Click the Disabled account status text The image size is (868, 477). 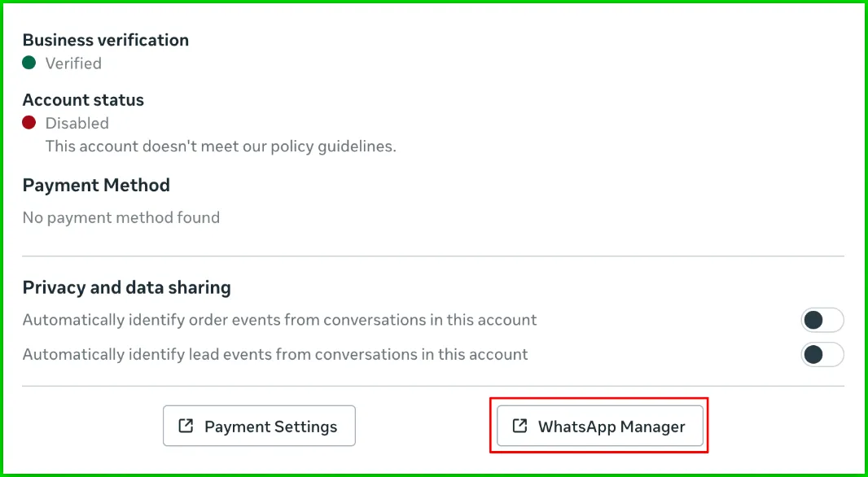77,123
